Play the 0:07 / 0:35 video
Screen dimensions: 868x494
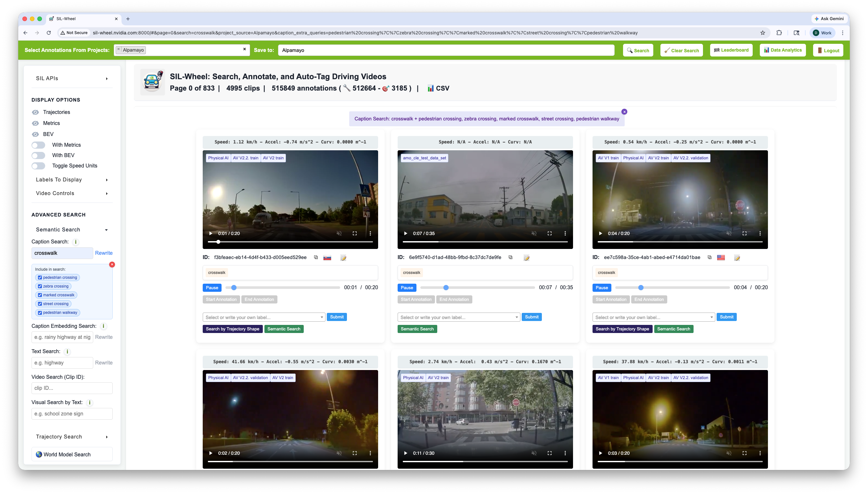click(405, 233)
